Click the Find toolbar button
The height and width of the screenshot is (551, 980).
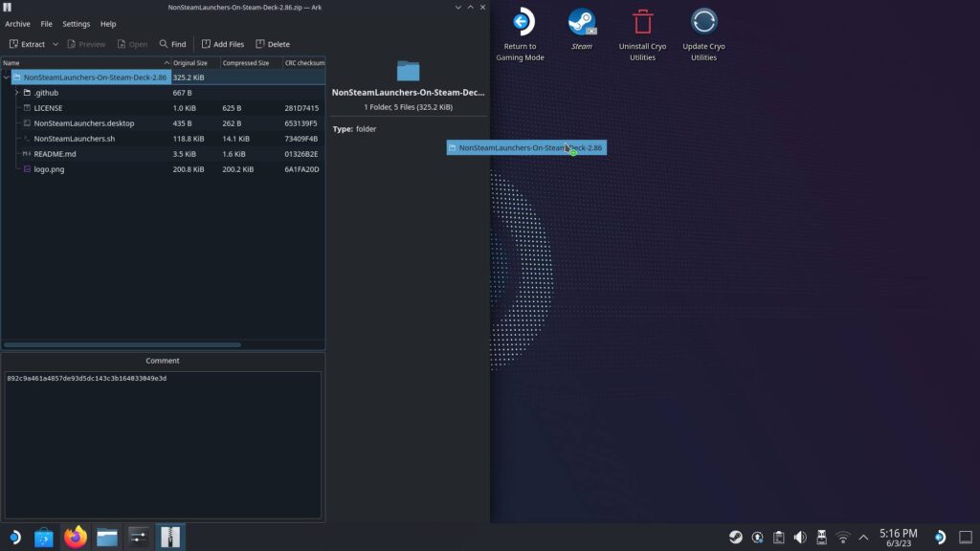coord(172,44)
